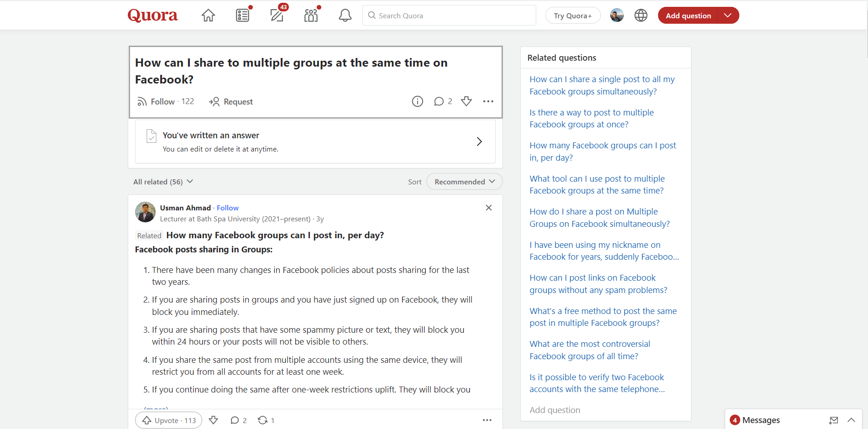This screenshot has width=868, height=429.
Task: Open the Recommended sort dropdown
Action: [464, 181]
